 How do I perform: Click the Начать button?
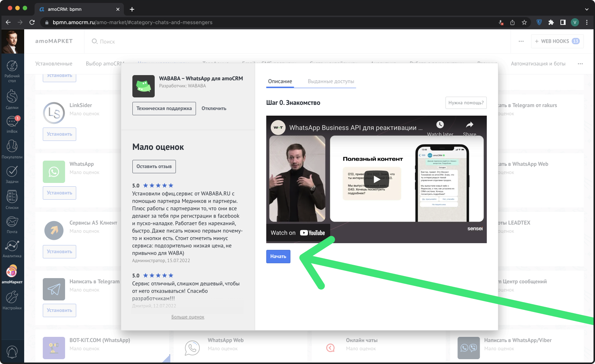tap(278, 257)
